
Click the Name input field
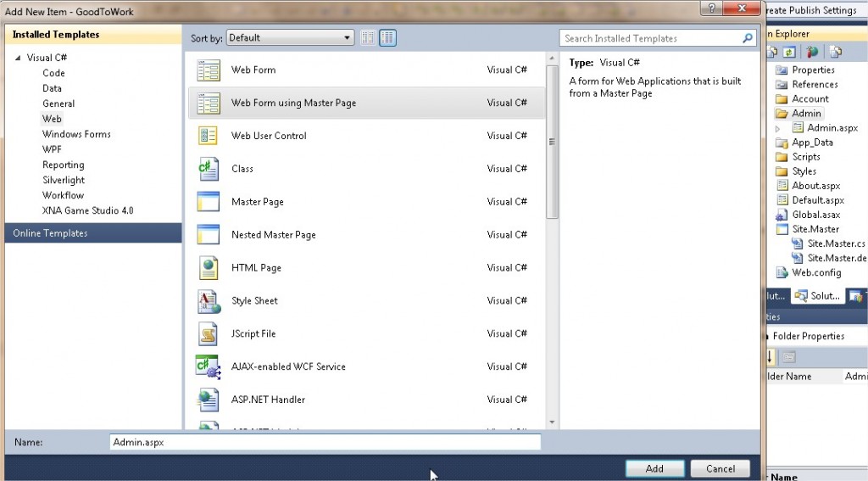(325, 442)
